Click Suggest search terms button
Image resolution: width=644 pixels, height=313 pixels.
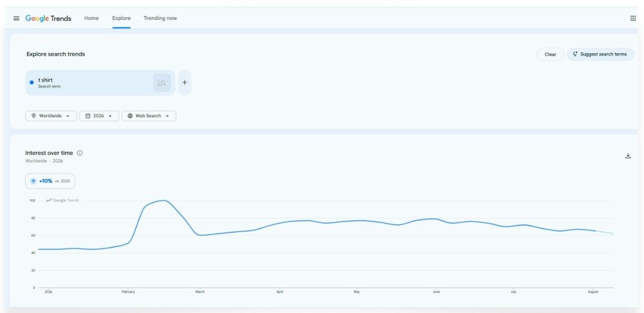point(600,54)
